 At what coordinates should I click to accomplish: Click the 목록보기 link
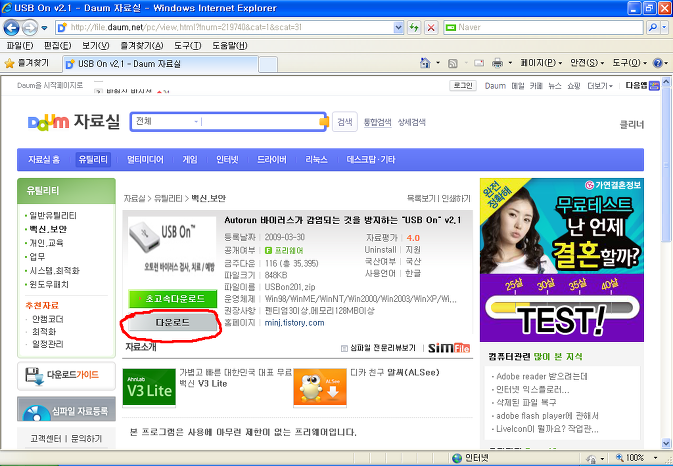point(421,198)
